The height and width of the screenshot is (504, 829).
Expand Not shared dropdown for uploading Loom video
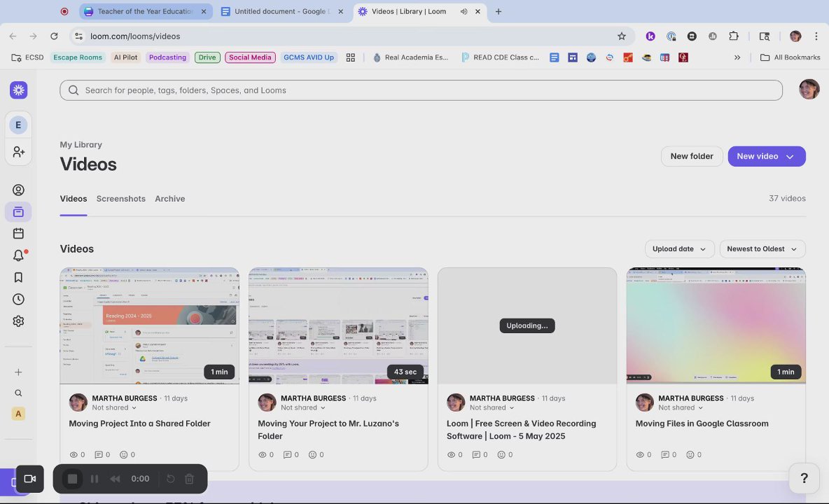coord(492,407)
